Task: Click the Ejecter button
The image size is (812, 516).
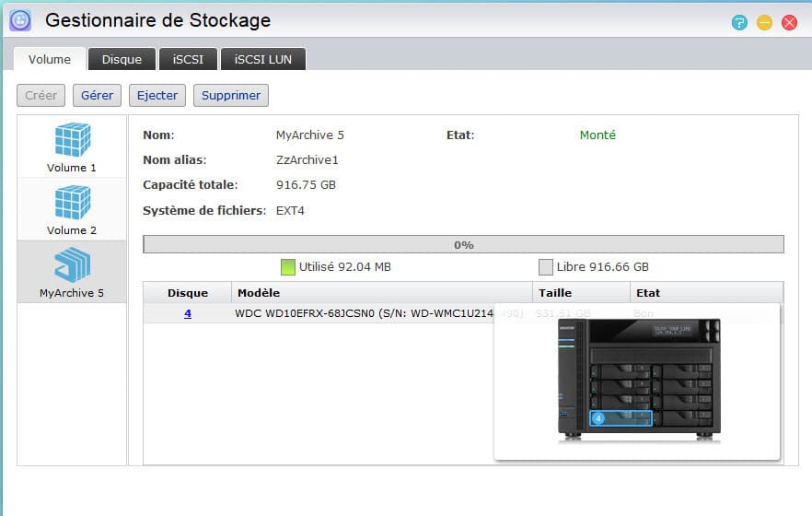Action: (x=157, y=95)
